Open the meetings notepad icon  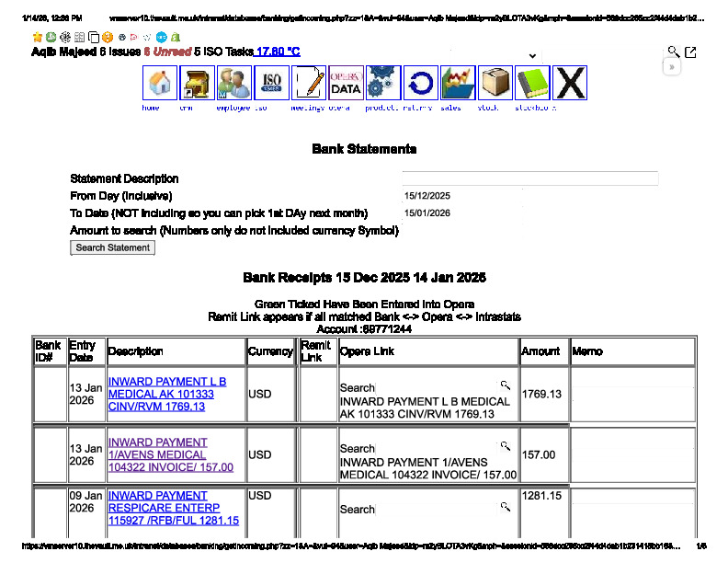(309, 84)
